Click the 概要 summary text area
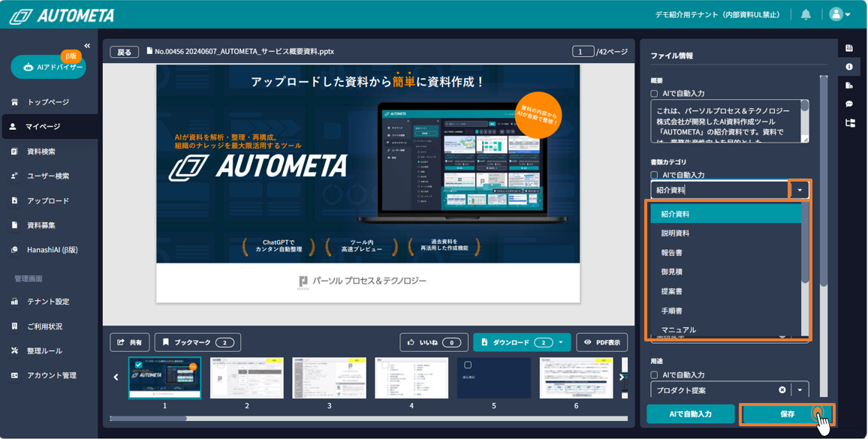This screenshot has height=439, width=868. [x=726, y=122]
